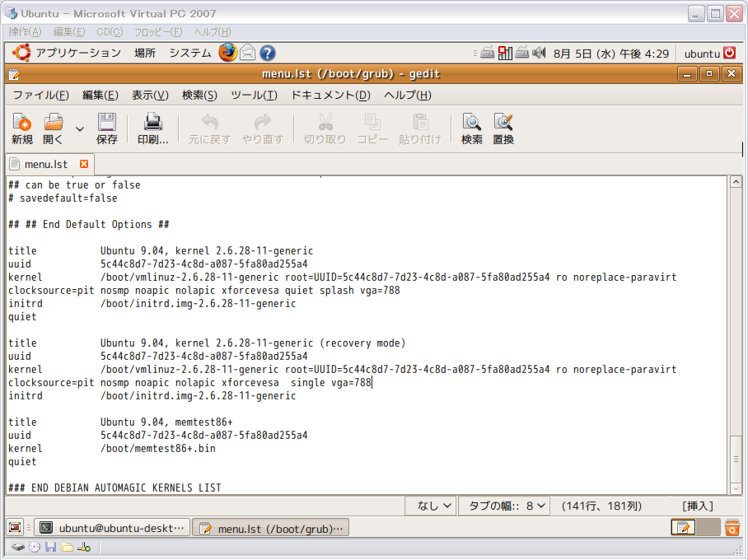Image resolution: width=748 pixels, height=560 pixels.
Task: Open the Ubuntu Applications menu
Action: tap(67, 53)
